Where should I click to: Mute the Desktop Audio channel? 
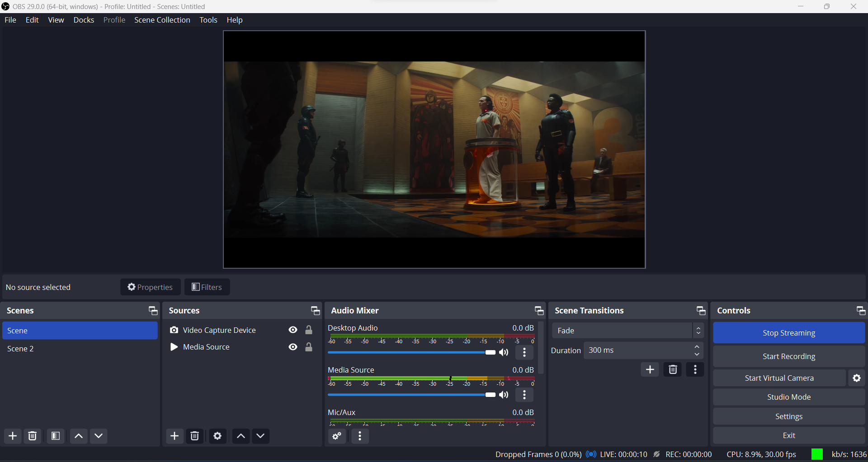point(504,352)
